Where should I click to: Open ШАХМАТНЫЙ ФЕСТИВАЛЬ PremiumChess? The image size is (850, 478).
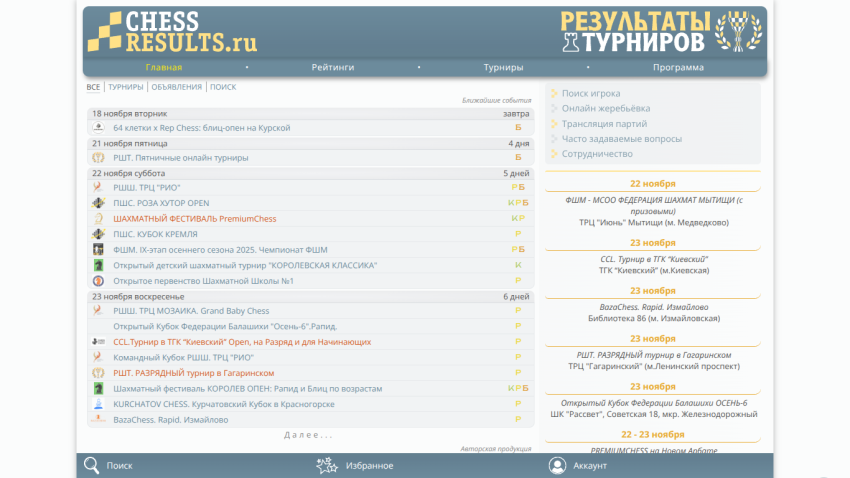[195, 219]
